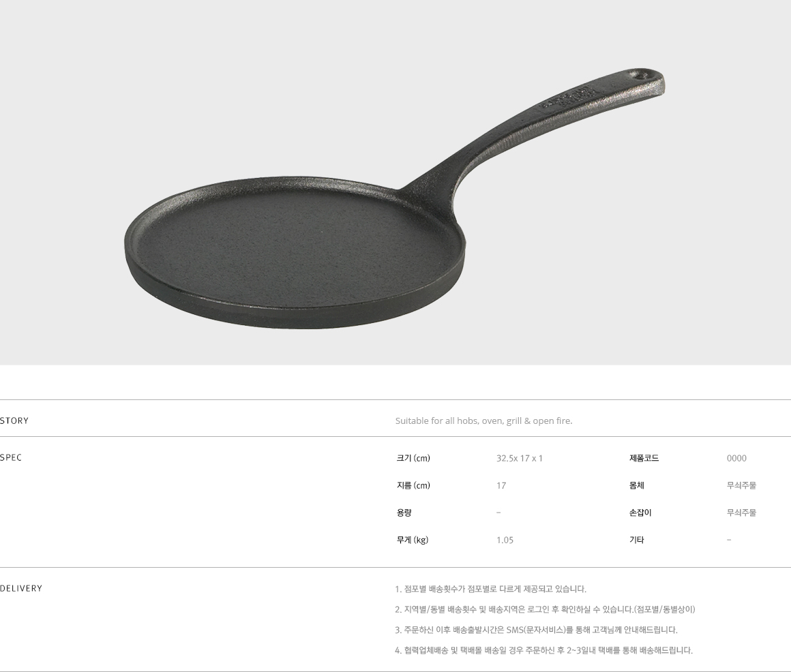Screen dimensions: 791x672
Task: Click the 기타 spec label
Action: tap(637, 540)
